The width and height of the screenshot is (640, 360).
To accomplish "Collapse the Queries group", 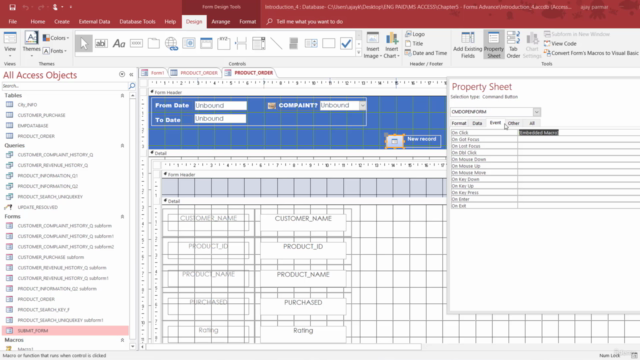I will 122,146.
